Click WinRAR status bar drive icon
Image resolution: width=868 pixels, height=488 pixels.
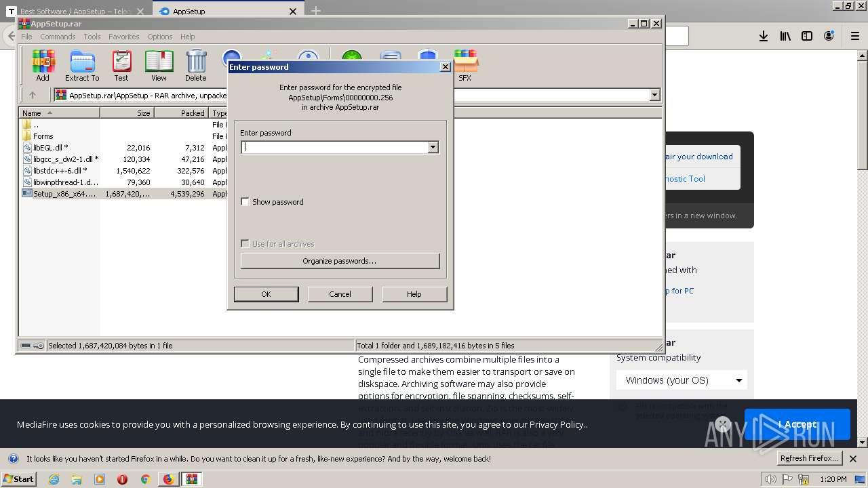(25, 346)
